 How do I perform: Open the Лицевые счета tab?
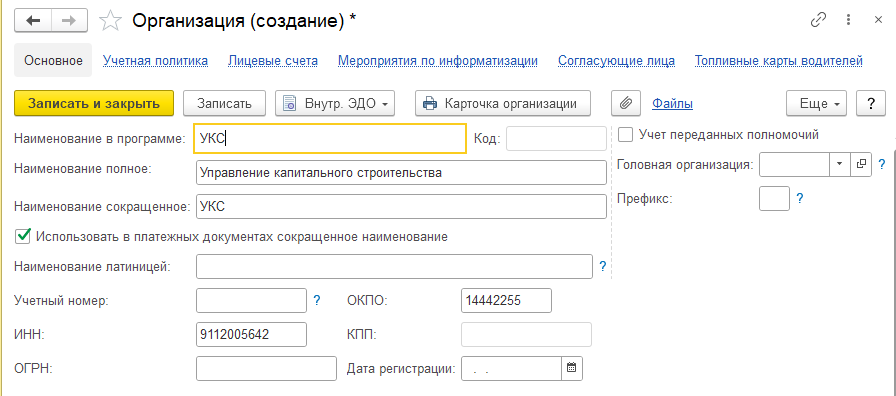[x=273, y=60]
